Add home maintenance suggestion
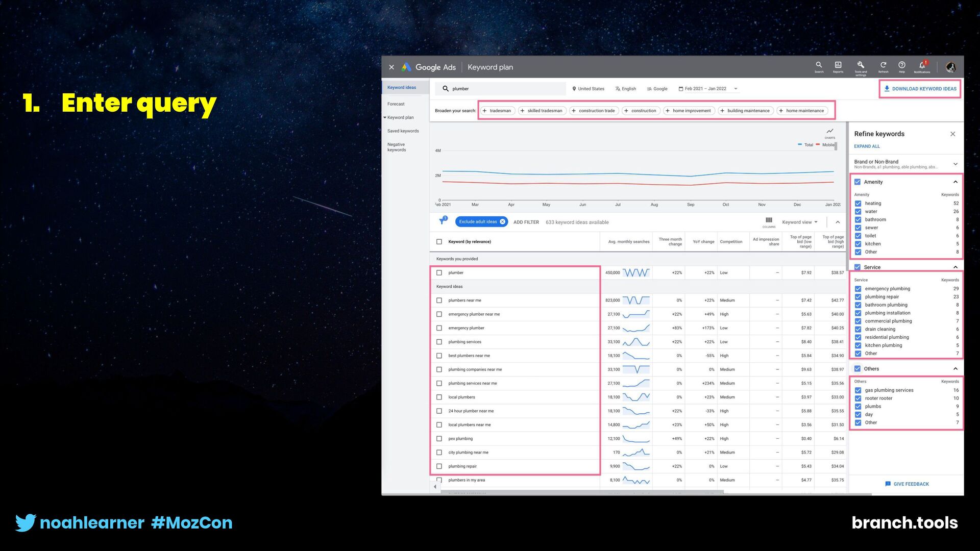The width and height of the screenshot is (980, 551). tap(802, 111)
